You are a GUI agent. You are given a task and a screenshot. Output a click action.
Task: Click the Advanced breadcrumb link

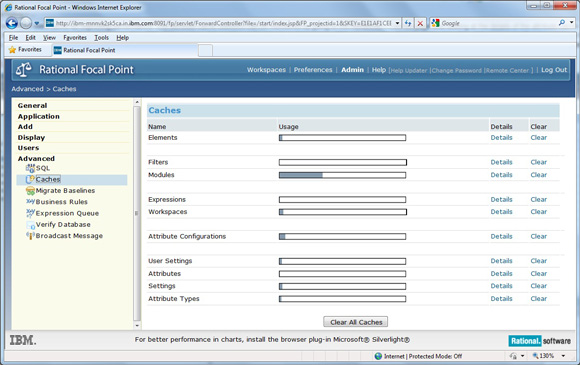[x=27, y=89]
